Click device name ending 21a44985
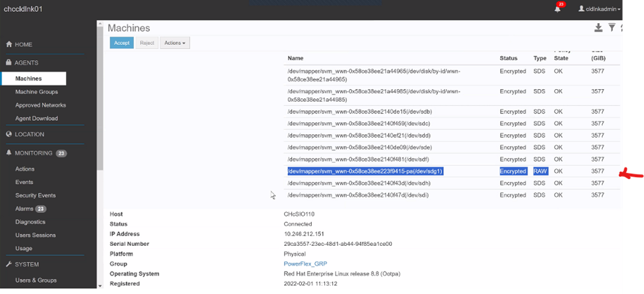The image size is (644, 294). tap(374, 95)
